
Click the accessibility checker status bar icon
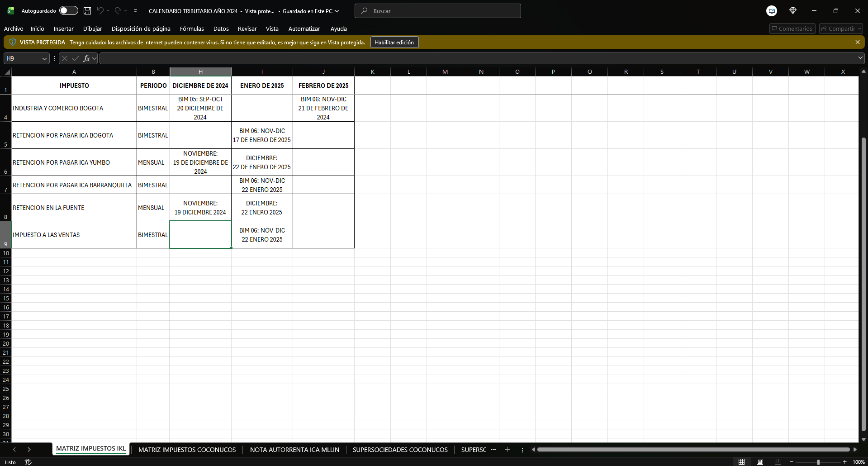pos(28,462)
